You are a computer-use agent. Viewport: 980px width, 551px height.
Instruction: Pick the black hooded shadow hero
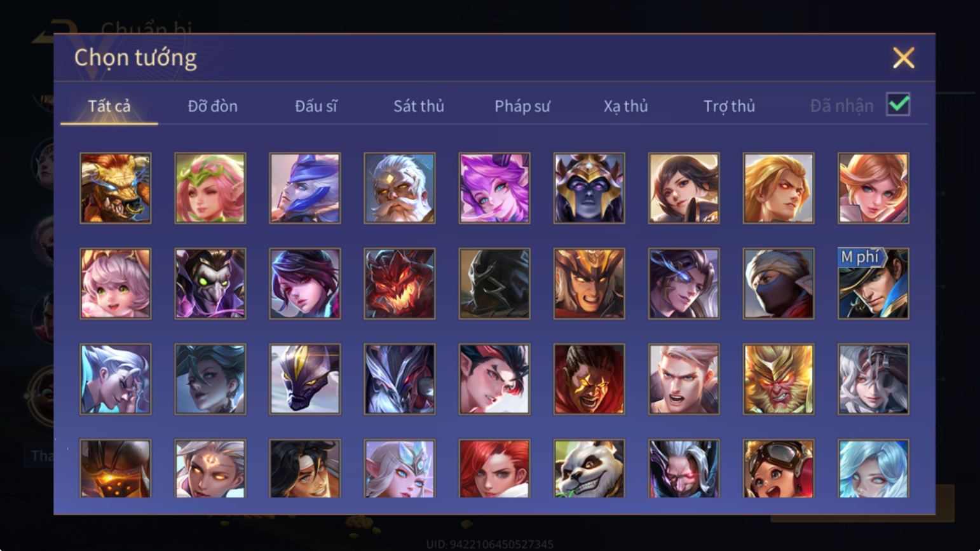[494, 283]
